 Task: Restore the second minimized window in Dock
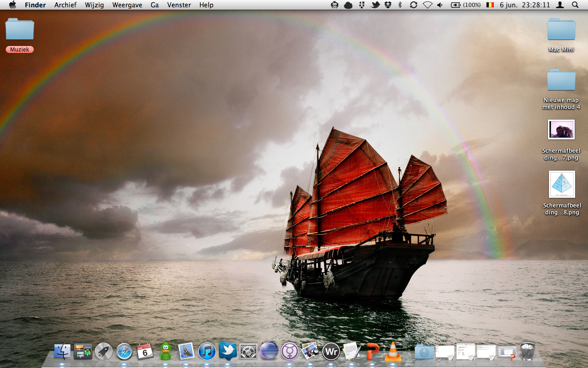(466, 352)
